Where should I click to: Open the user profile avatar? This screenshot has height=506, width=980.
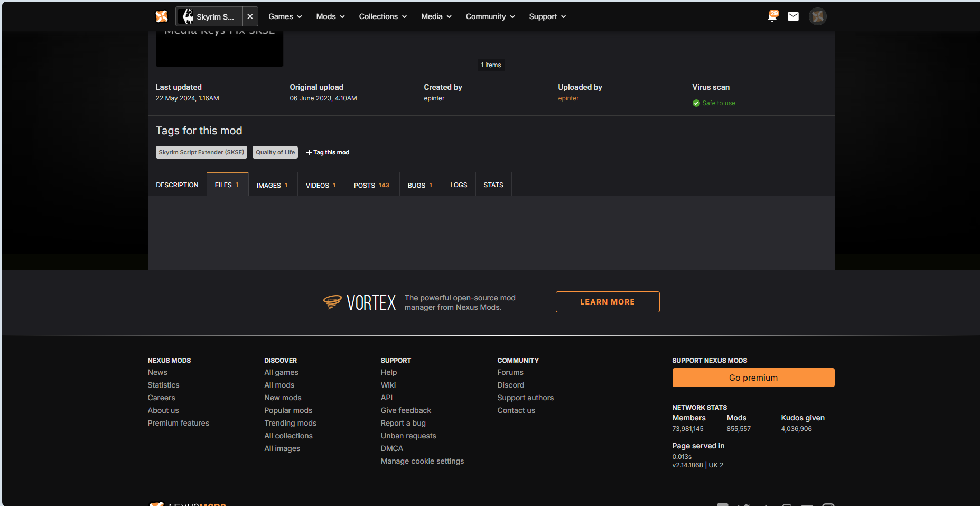click(818, 16)
